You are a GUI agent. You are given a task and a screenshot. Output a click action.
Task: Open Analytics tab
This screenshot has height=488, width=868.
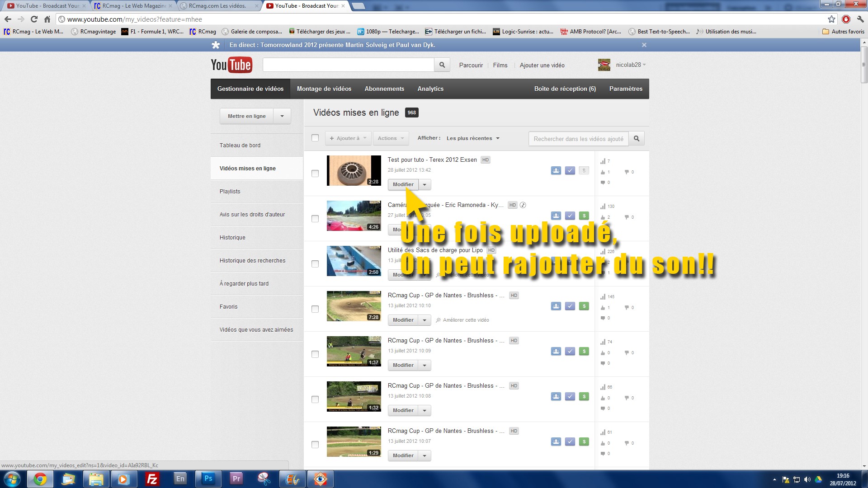[430, 89]
